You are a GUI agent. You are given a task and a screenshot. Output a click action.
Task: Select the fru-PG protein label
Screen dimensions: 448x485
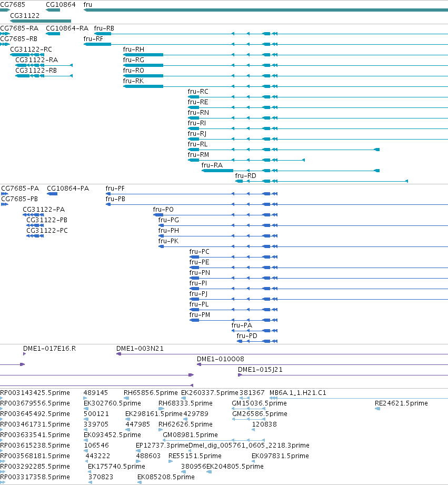pyautogui.click(x=168, y=220)
